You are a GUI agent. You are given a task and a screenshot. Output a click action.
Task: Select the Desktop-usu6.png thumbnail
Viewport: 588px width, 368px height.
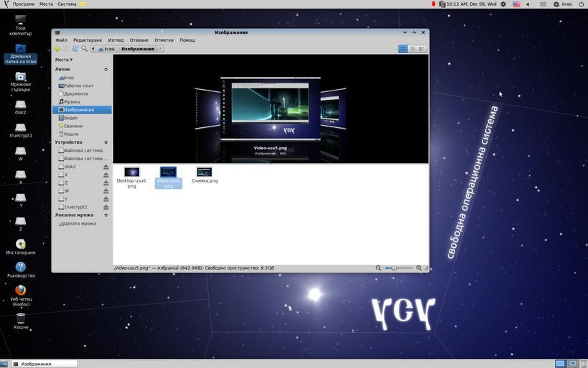click(131, 172)
